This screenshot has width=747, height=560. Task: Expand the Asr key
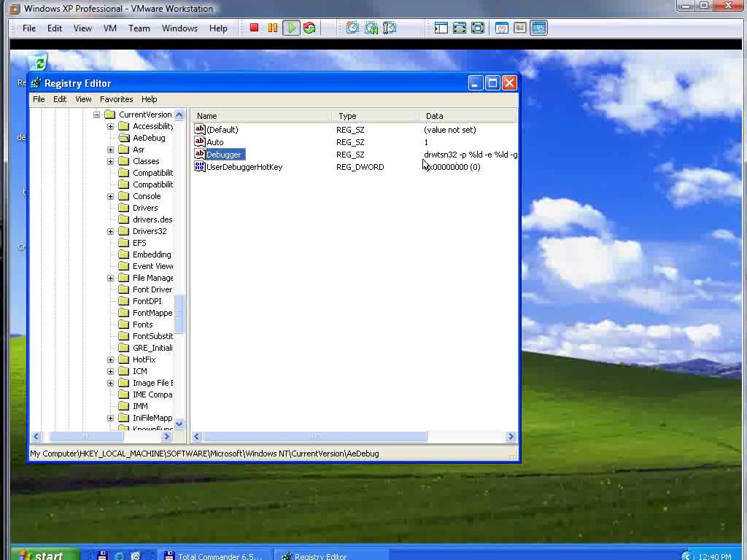tap(111, 149)
